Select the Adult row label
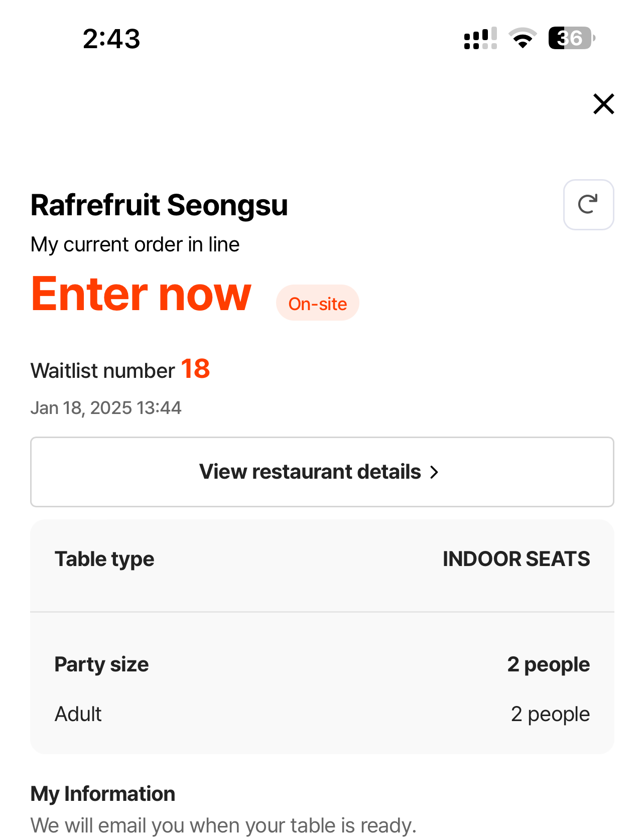 pos(78,714)
